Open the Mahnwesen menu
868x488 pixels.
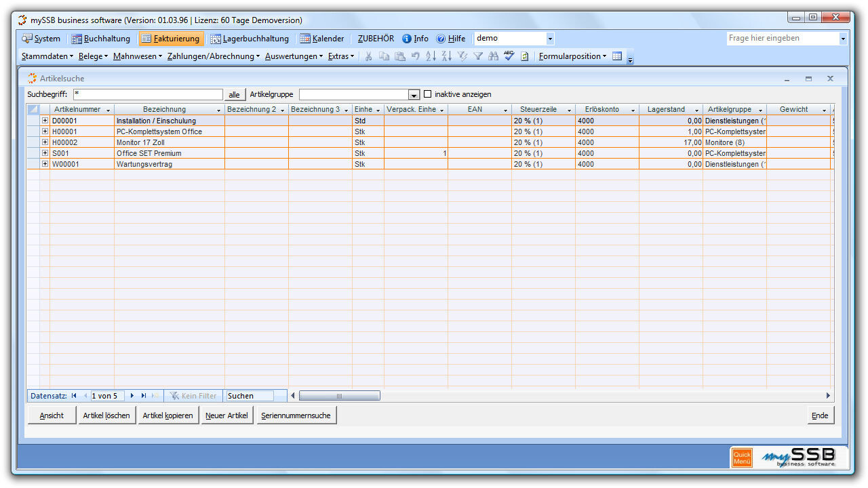point(138,56)
